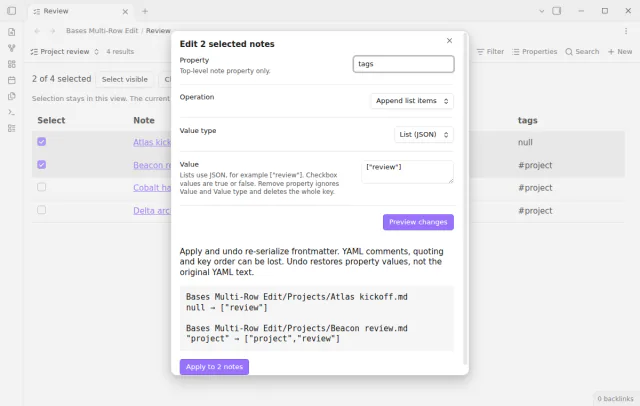This screenshot has height=406, width=640.
Task: Check the Delta row checkbox
Action: click(x=42, y=210)
